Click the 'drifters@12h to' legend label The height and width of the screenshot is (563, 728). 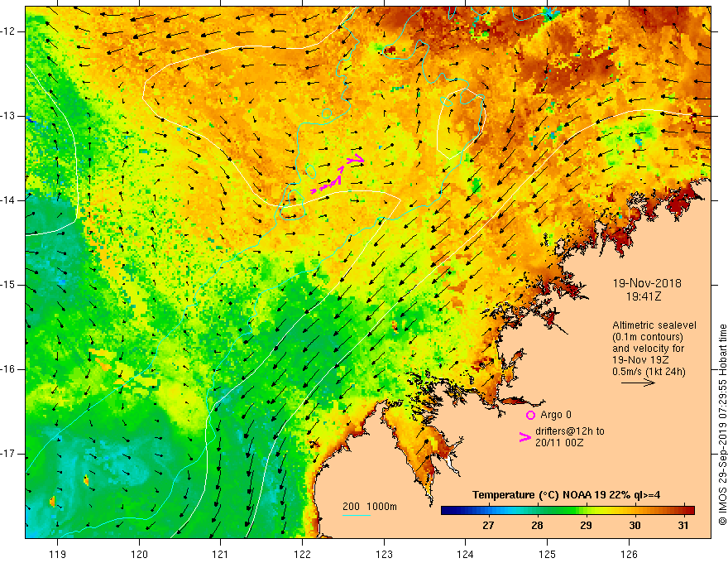click(x=570, y=431)
